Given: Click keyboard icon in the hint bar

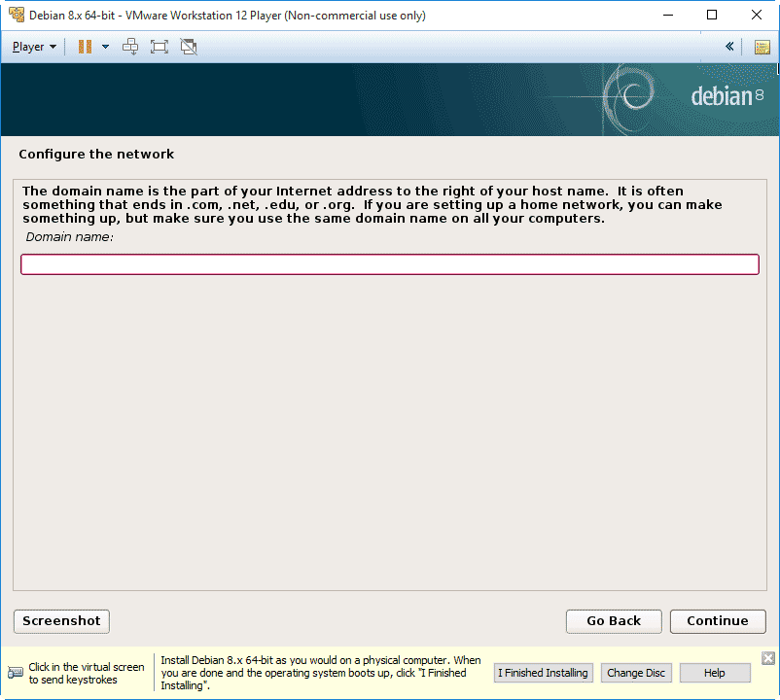Looking at the screenshot, I should click(x=16, y=673).
